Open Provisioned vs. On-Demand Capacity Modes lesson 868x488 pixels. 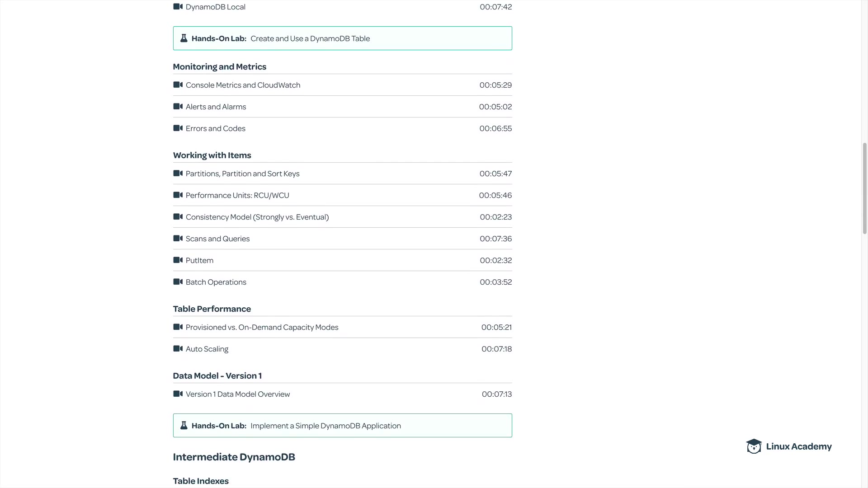coord(262,327)
